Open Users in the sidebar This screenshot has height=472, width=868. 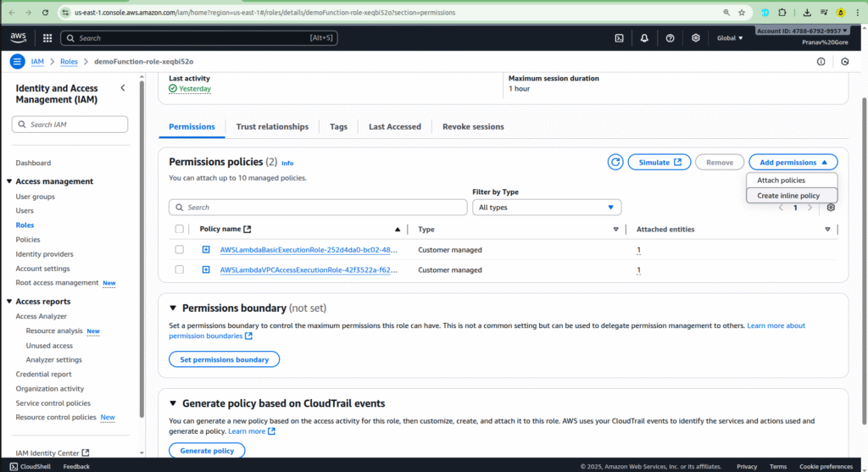coord(25,211)
